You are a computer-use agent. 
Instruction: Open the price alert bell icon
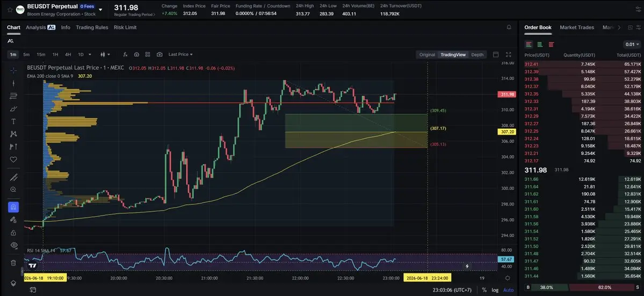click(509, 27)
